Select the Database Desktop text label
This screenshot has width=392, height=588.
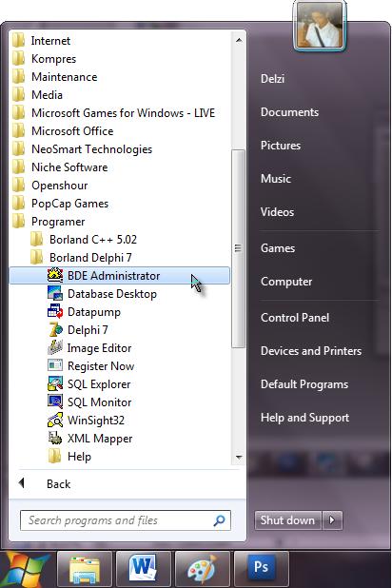click(x=112, y=294)
